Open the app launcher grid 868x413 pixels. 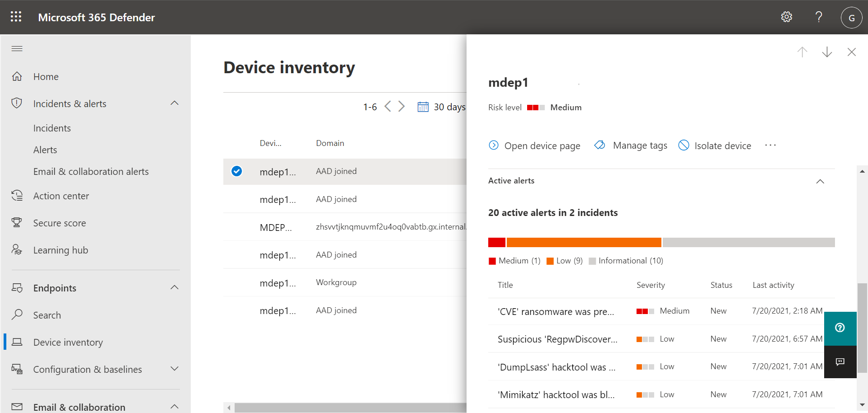[16, 17]
